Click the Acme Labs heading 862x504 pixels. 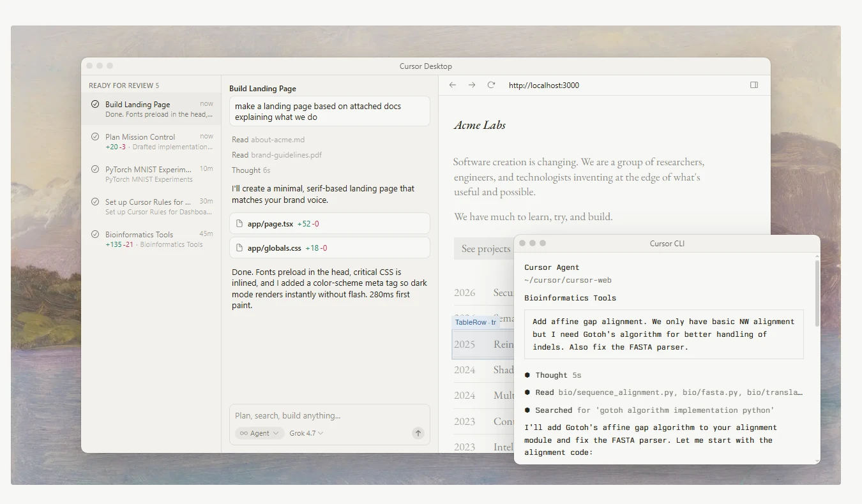480,125
